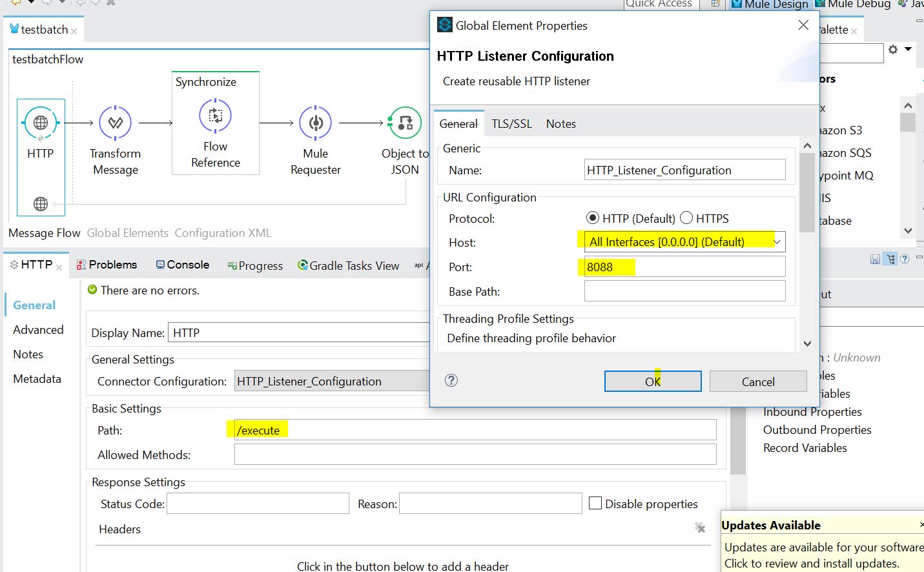Screen dimensions: 924x572
Task: Select the HTTP (Default) protocol radio button
Action: (x=592, y=218)
